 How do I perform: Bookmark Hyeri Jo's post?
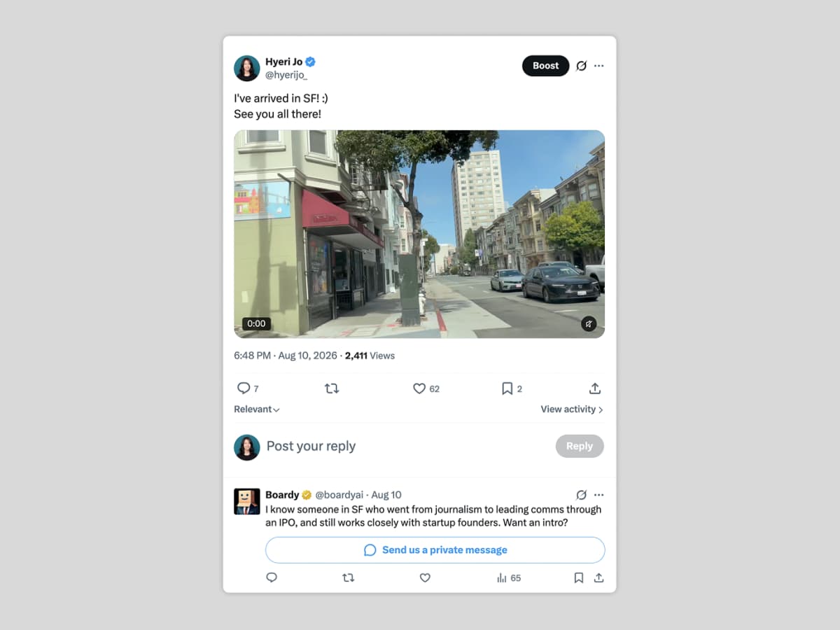[x=507, y=388]
